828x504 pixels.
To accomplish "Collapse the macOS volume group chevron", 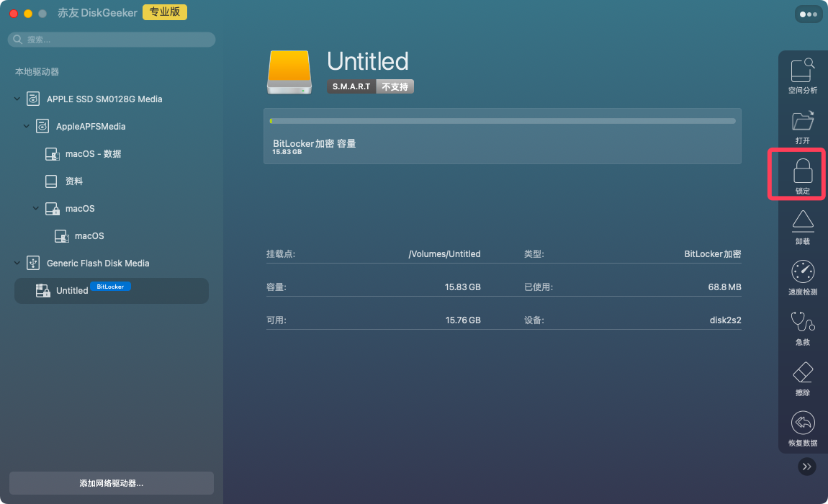I will click(36, 209).
